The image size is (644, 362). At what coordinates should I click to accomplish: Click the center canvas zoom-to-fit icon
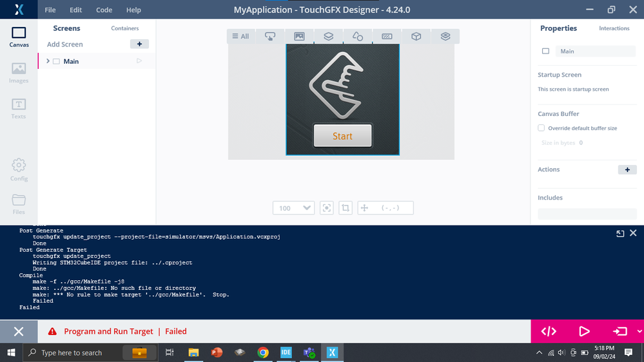(327, 208)
